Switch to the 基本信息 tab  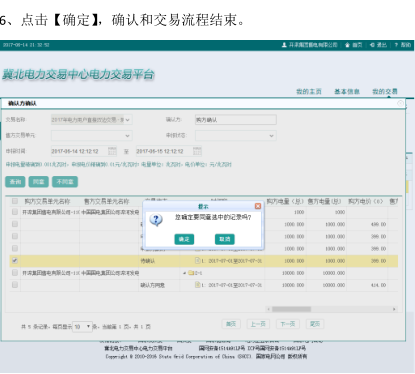pos(347,92)
